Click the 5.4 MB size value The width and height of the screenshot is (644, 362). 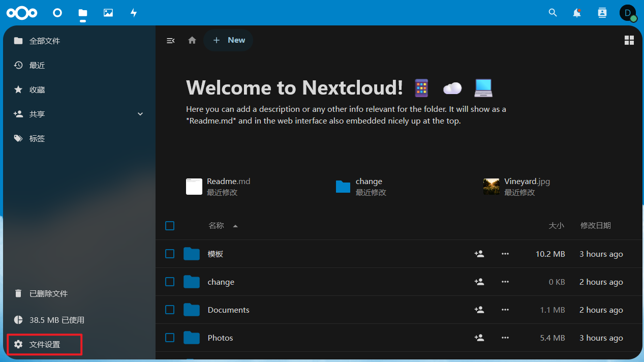pos(553,338)
